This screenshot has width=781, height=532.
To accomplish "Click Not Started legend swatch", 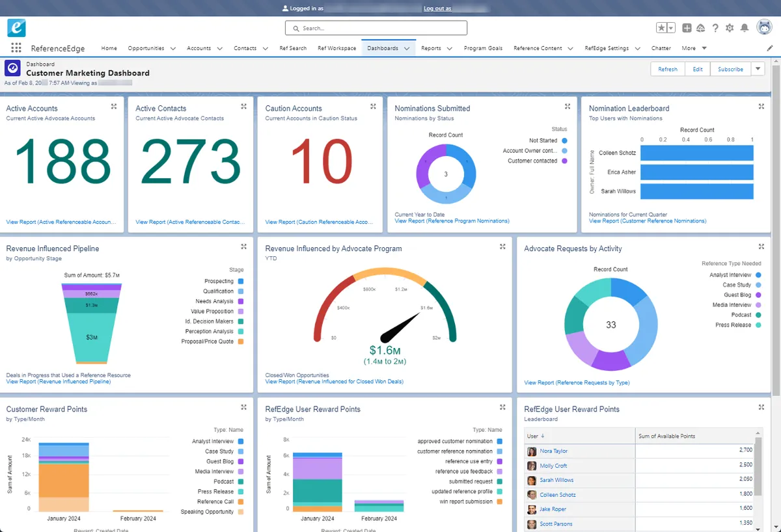I will [x=564, y=140].
